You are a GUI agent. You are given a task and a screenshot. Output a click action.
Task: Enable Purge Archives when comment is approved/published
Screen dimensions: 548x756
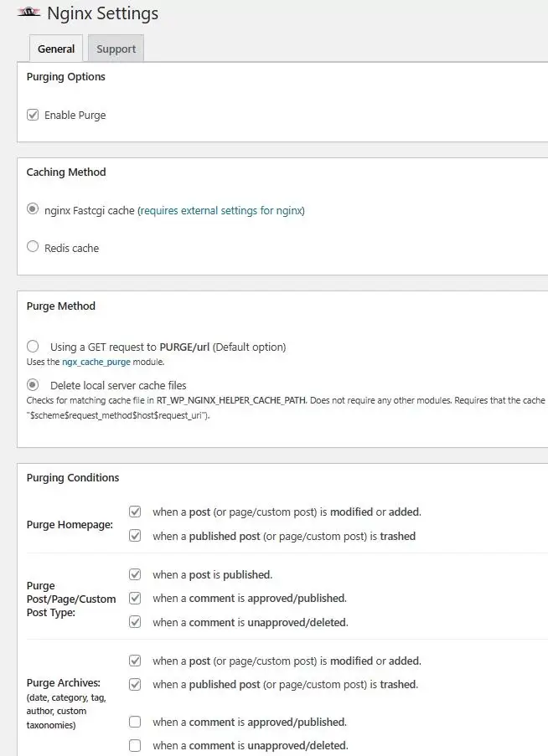click(135, 722)
